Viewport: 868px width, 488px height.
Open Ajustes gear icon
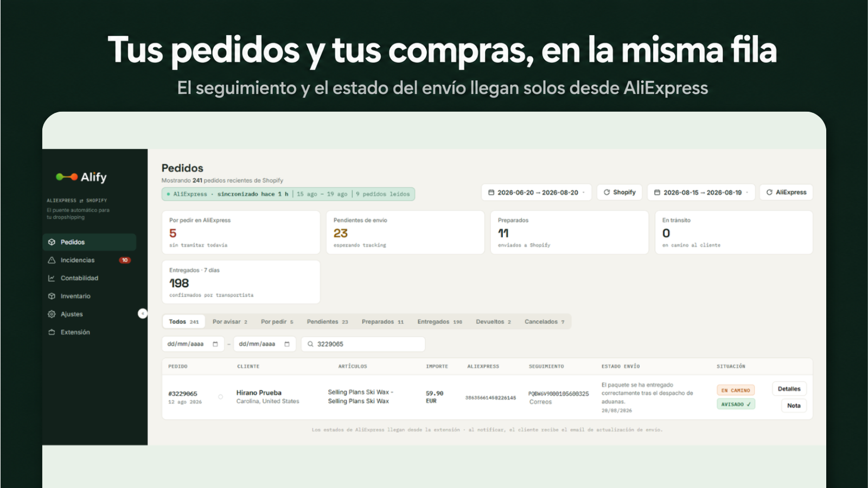point(52,314)
